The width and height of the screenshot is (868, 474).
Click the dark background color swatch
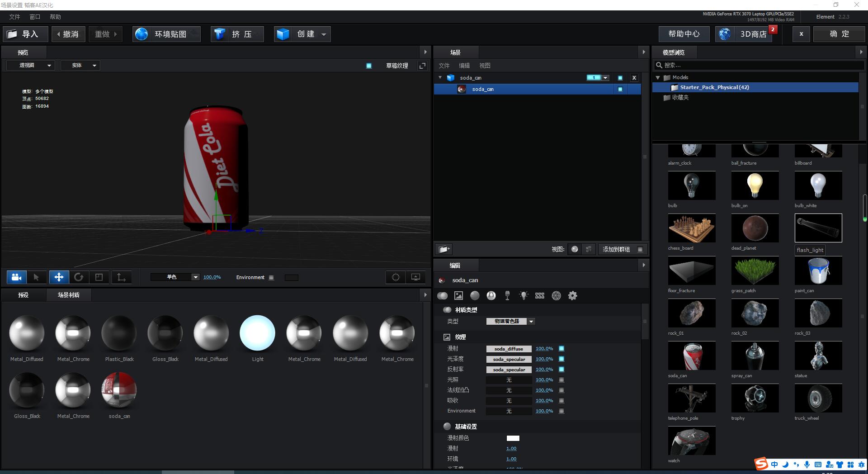coord(292,278)
